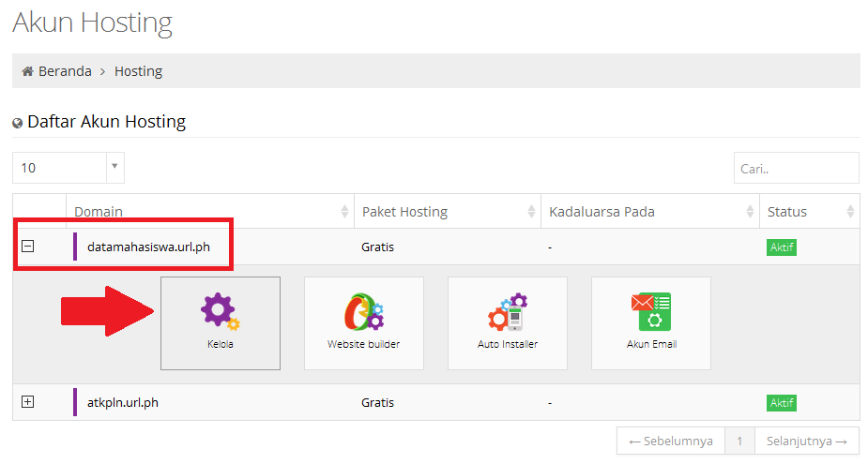Collapse the datamahasiswa.url.ph row
Screen dimensions: 868x464
point(27,247)
